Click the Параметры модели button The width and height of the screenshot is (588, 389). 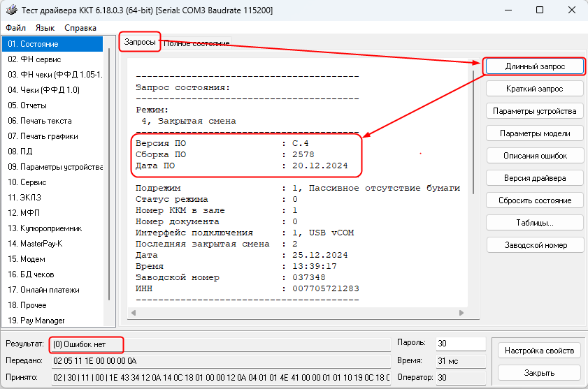[535, 133]
